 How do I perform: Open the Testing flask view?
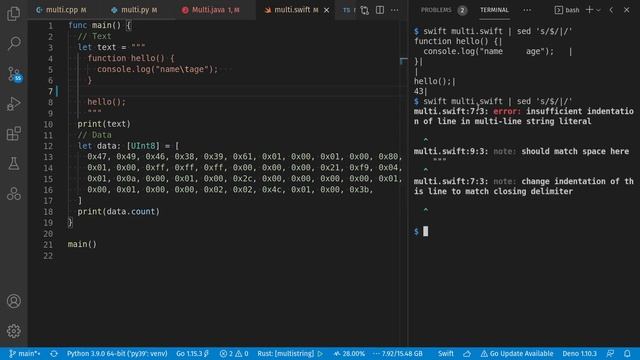(x=13, y=163)
